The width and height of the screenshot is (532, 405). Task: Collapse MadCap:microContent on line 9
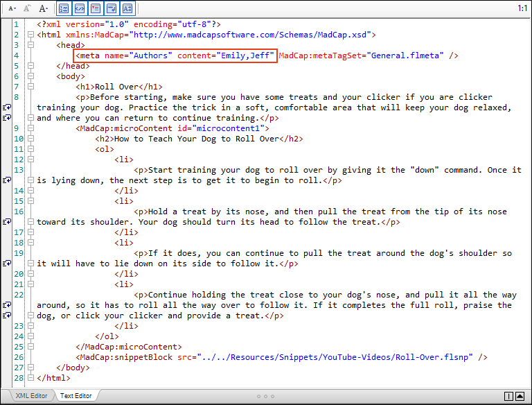click(x=31, y=128)
